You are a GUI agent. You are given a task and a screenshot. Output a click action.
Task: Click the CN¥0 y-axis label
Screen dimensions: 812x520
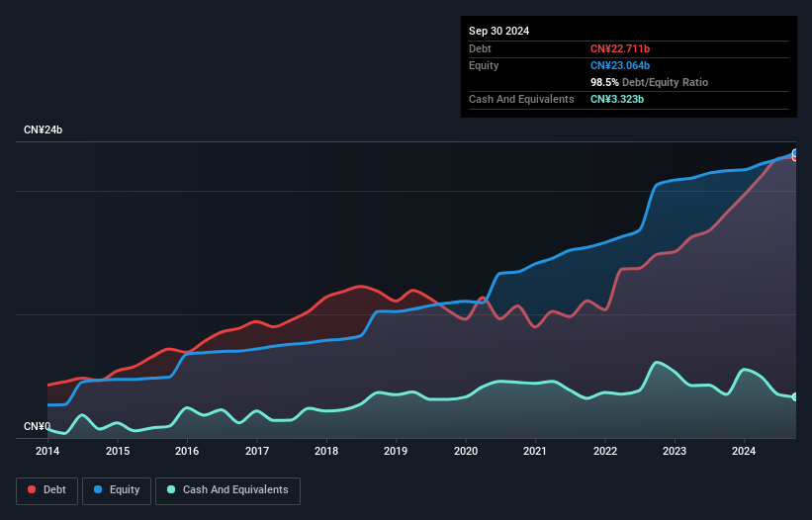click(x=37, y=426)
